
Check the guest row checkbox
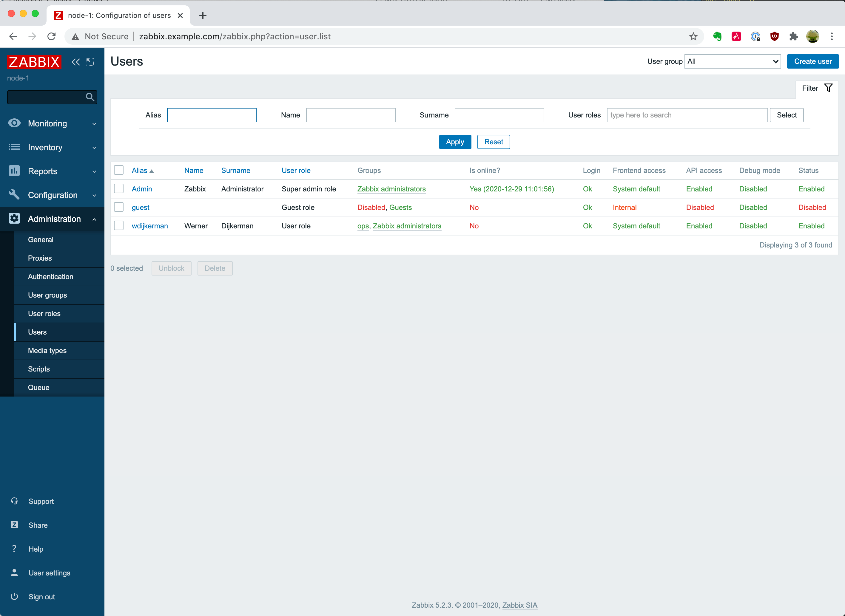(x=119, y=207)
